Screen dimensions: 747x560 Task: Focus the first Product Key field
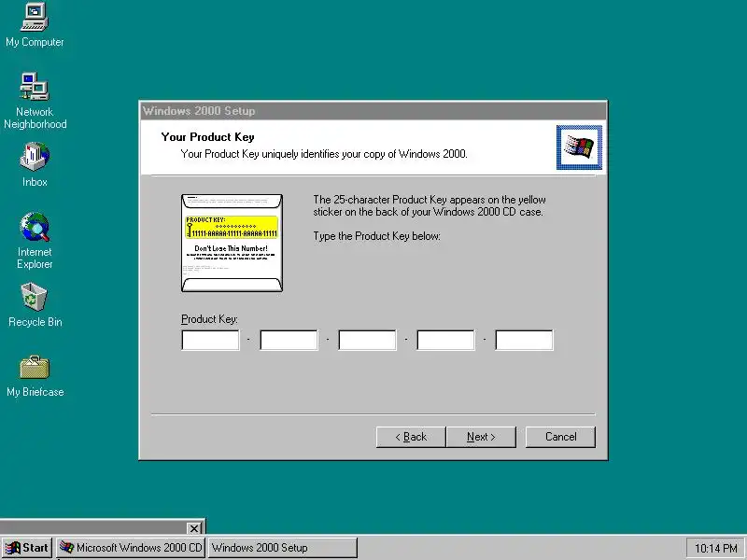pyautogui.click(x=210, y=340)
